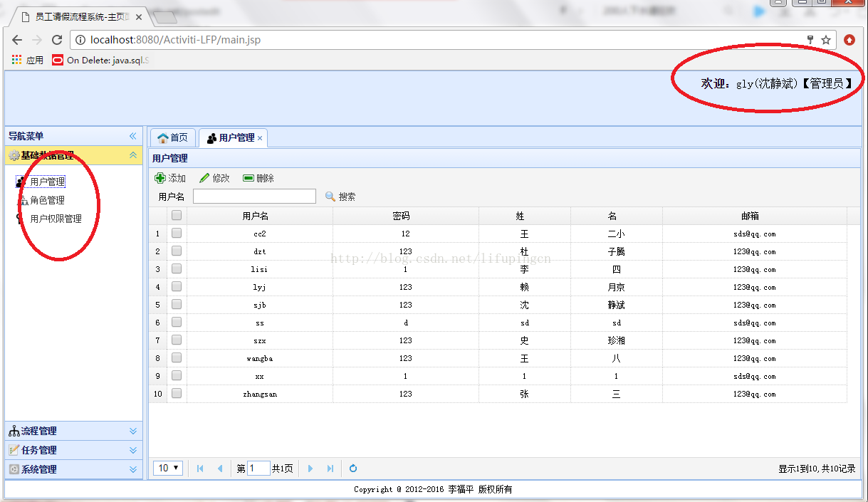
Task: Click the browser address bar URL
Action: [x=175, y=40]
